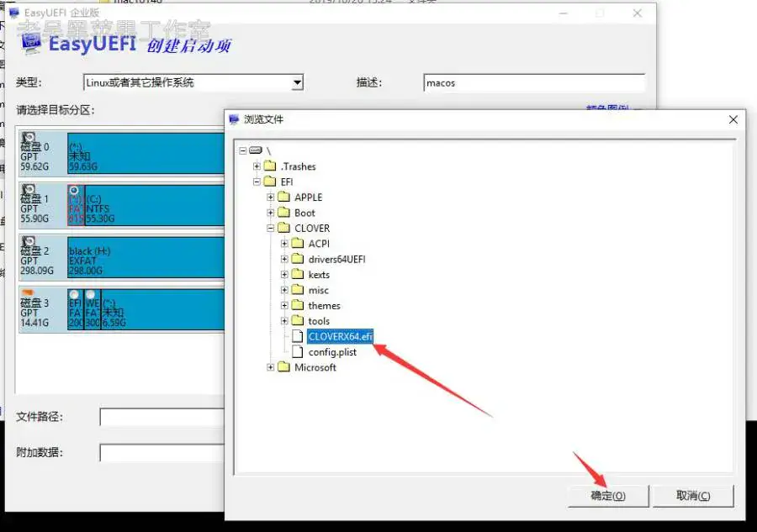This screenshot has height=532, width=757.
Task: Click the 附加数据 input field
Action: [162, 453]
